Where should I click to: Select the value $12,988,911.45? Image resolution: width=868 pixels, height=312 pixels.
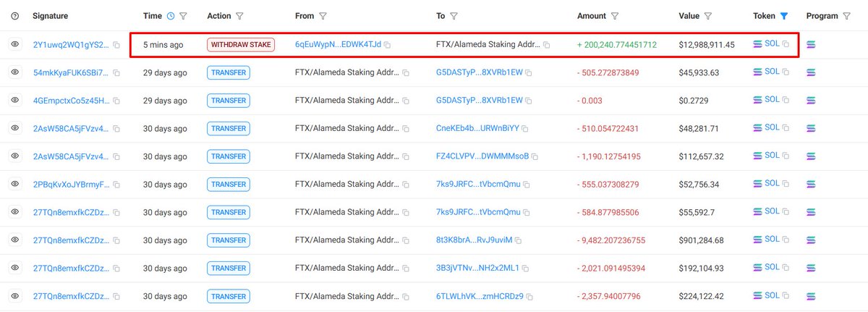click(x=707, y=45)
